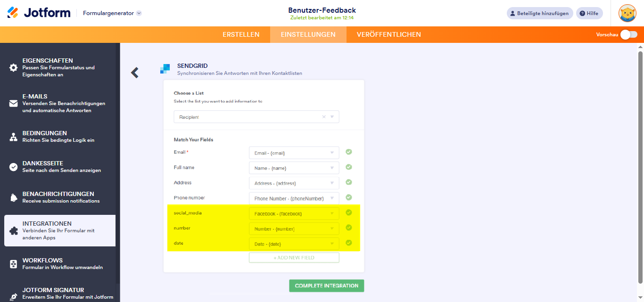
Task: Open the Benachrichtigungen bell icon
Action: (14, 197)
